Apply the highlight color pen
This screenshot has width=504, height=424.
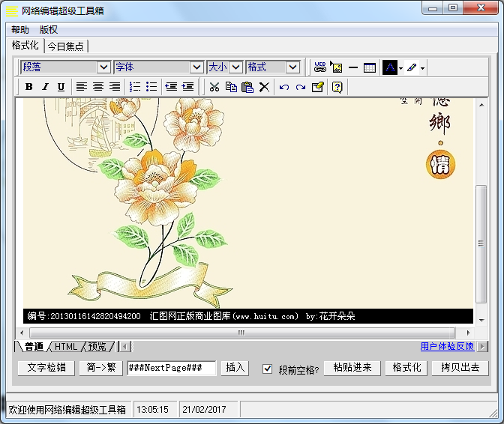point(412,67)
